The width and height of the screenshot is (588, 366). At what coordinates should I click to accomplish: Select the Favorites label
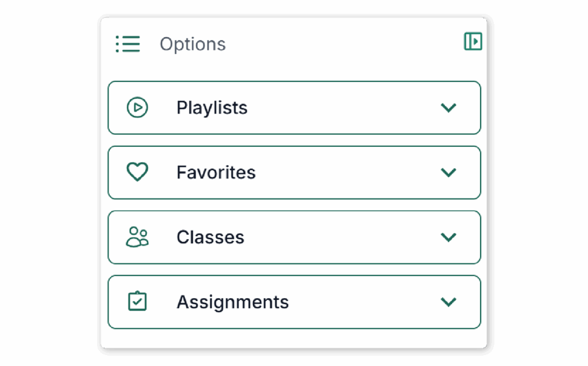[x=216, y=173]
